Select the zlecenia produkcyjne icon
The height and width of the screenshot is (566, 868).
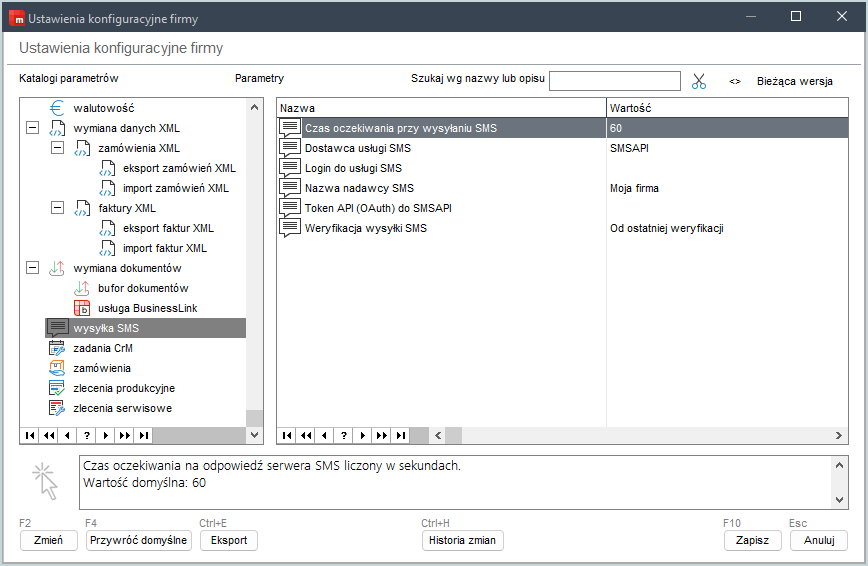[57, 388]
